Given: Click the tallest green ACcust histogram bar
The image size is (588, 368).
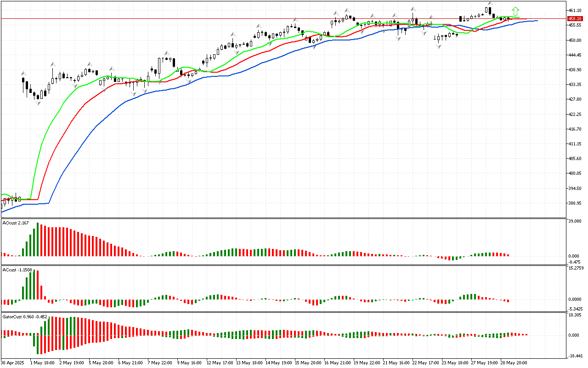Looking at the screenshot, I should (34, 285).
